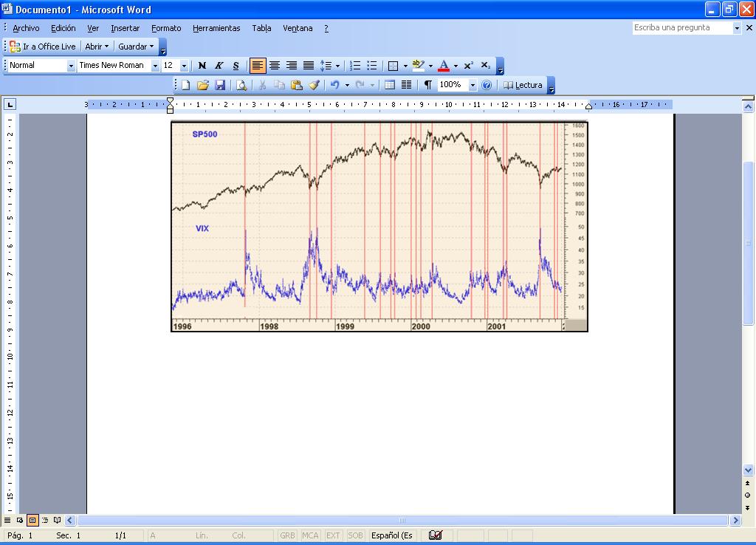
Task: Open the Normal style dropdown
Action: (71, 66)
